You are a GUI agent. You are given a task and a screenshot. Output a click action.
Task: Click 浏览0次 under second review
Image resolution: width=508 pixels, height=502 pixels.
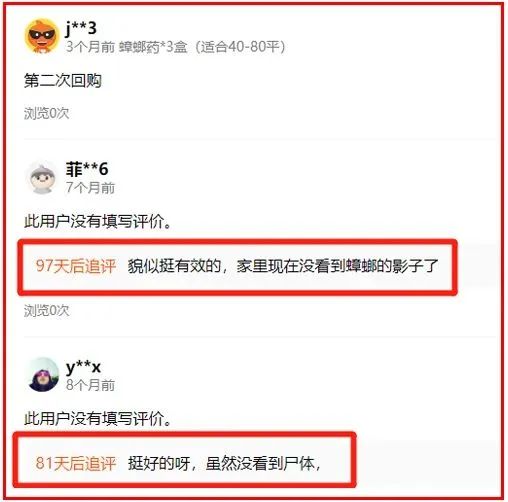click(47, 310)
